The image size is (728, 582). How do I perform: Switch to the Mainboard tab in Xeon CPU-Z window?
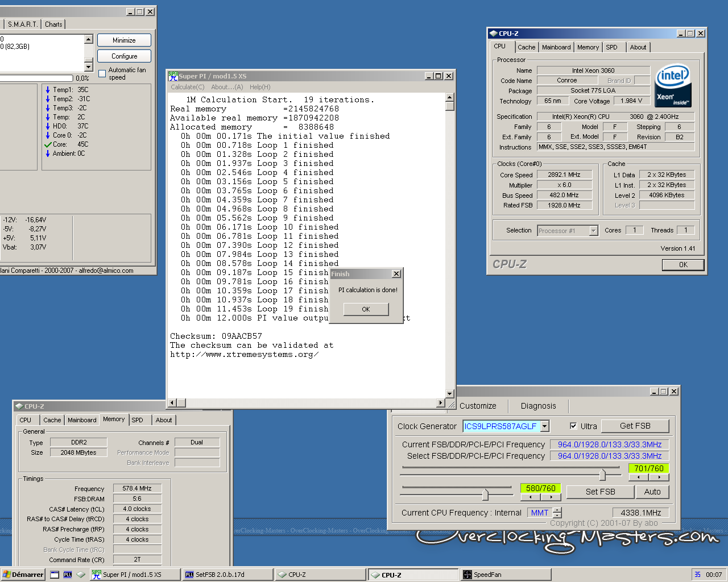pyautogui.click(x=556, y=48)
